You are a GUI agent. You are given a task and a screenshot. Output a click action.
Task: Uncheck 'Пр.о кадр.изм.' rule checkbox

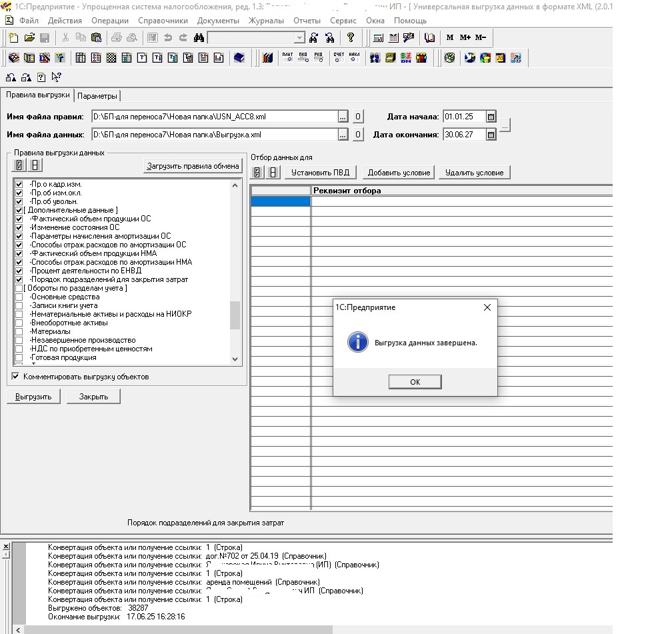(19, 184)
